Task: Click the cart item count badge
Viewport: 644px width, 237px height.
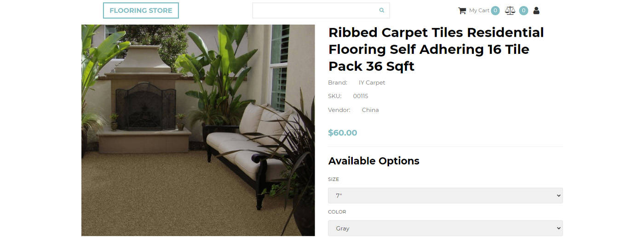Action: pos(495,11)
